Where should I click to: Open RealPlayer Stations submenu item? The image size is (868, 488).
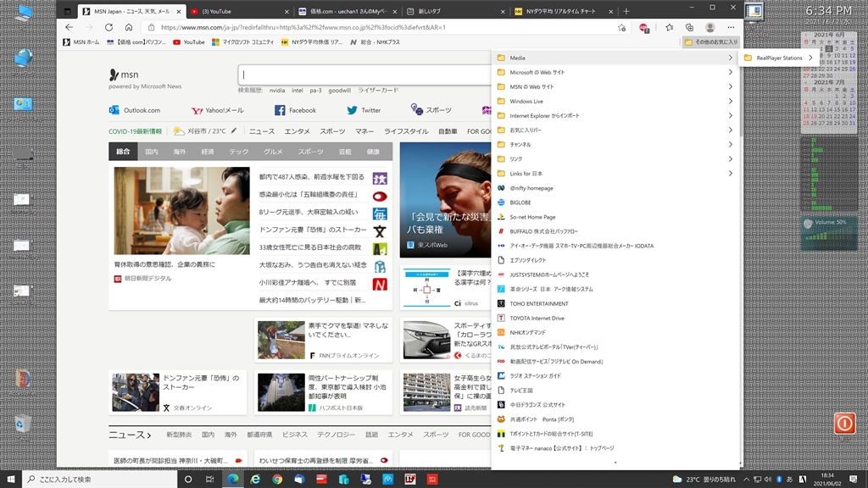pyautogui.click(x=778, y=58)
